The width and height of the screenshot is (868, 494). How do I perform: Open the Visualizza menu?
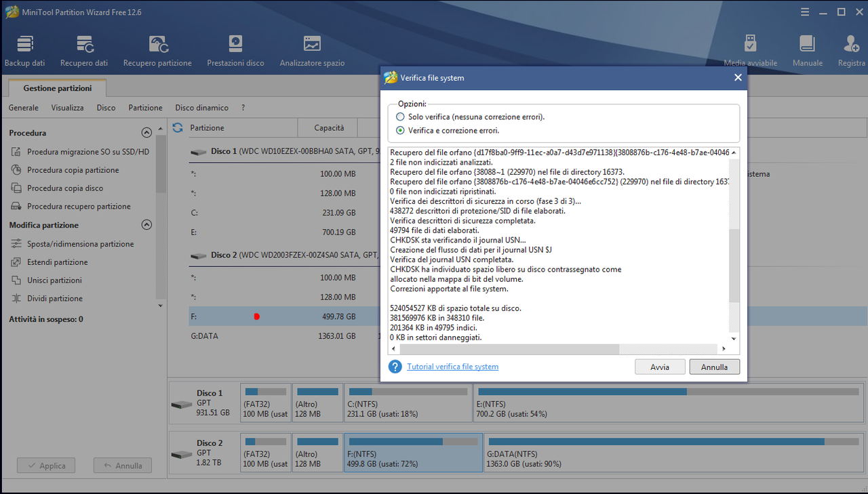point(67,108)
